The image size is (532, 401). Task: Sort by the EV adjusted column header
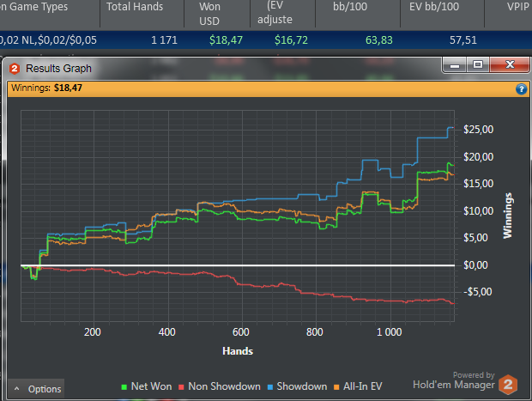point(282,14)
